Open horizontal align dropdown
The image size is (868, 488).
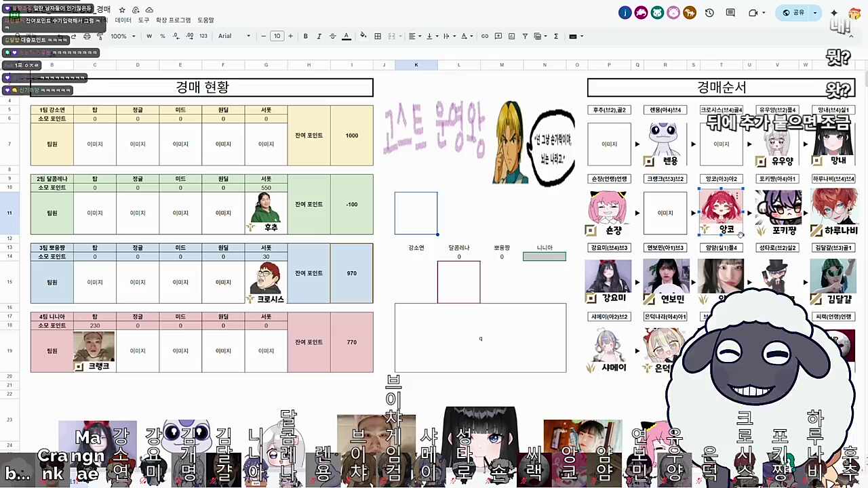(414, 36)
